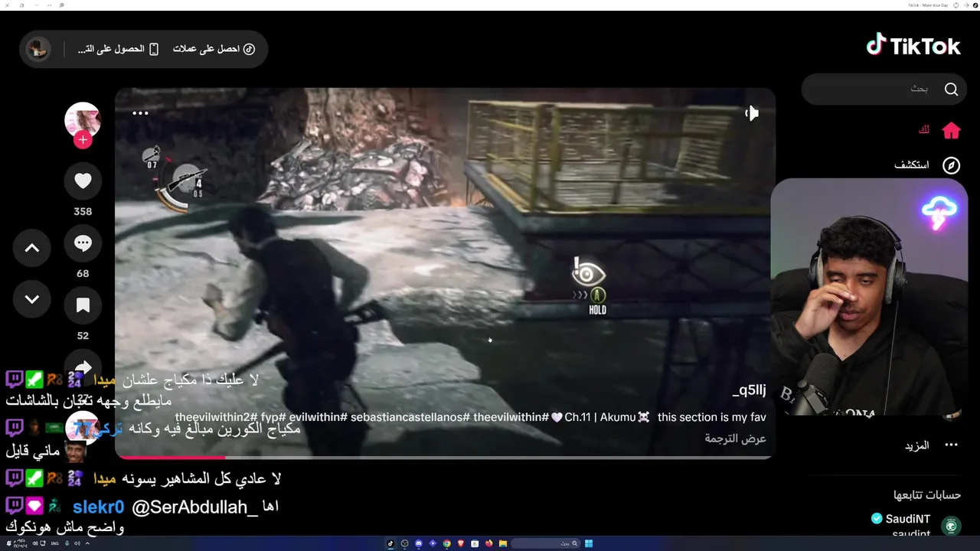
Task: Open Firefox in the taskbar
Action: pyautogui.click(x=488, y=543)
